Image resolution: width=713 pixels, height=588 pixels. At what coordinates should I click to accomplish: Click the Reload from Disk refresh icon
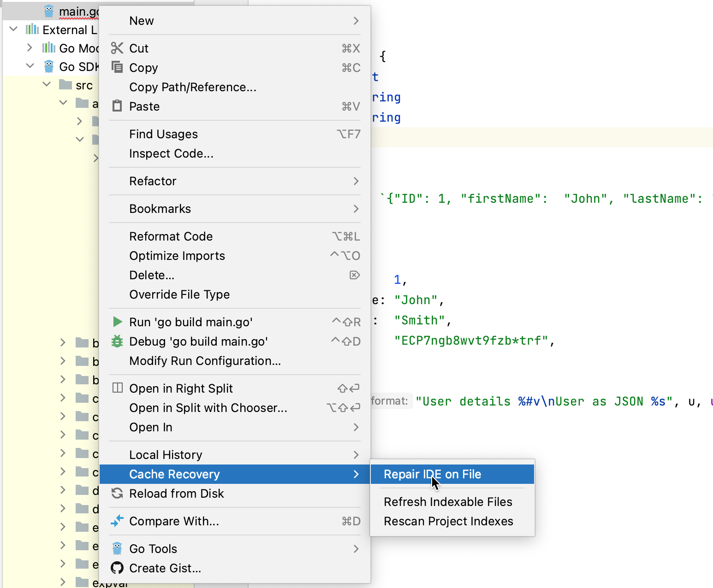117,494
